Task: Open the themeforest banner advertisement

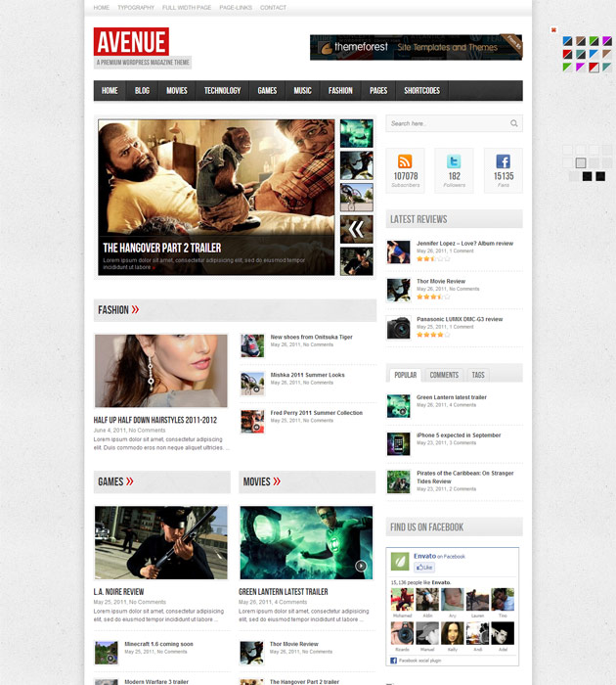Action: coord(417,47)
